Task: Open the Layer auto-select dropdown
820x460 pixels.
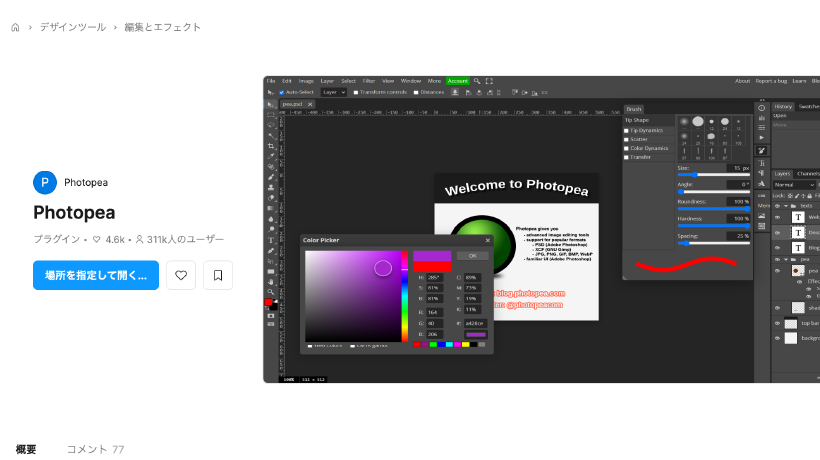Action: click(x=334, y=93)
